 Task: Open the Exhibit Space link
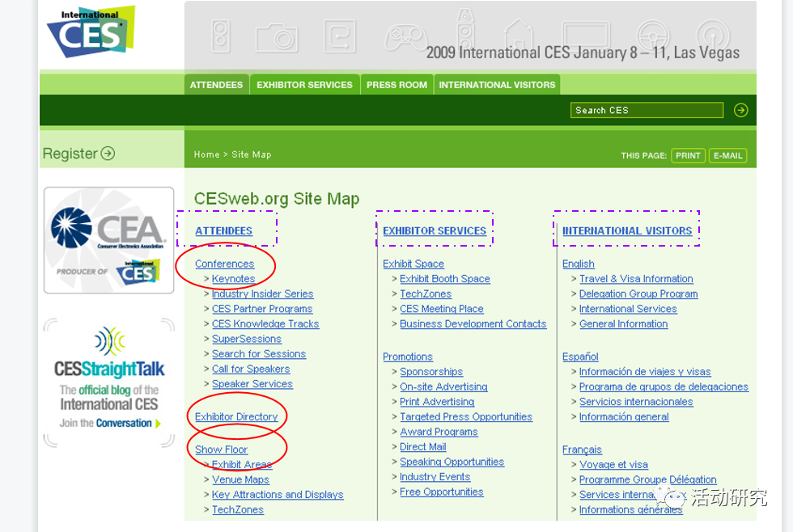413,264
